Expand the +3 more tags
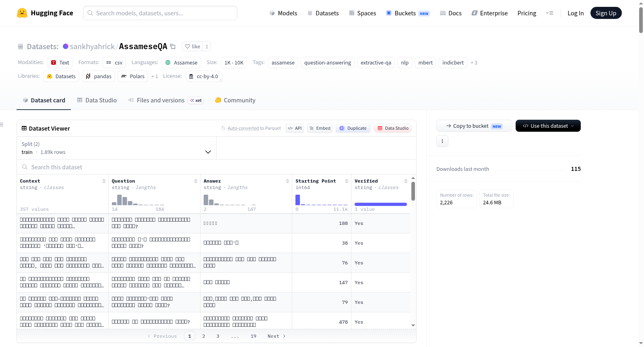 (x=474, y=62)
